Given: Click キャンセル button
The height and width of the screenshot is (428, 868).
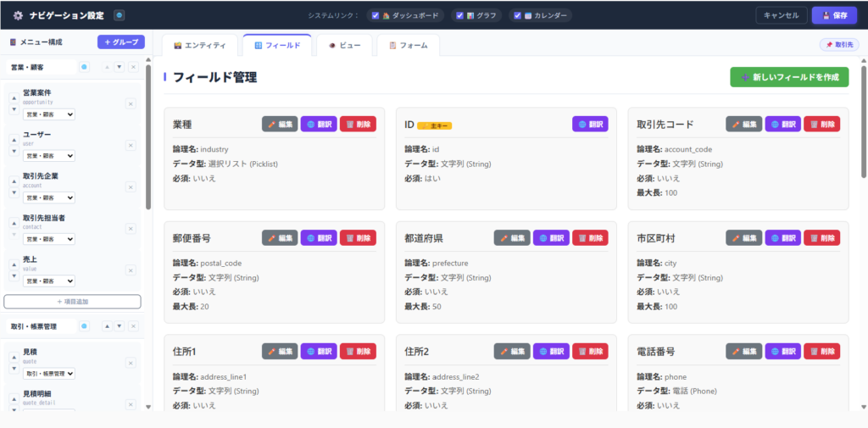Looking at the screenshot, I should (x=781, y=15).
